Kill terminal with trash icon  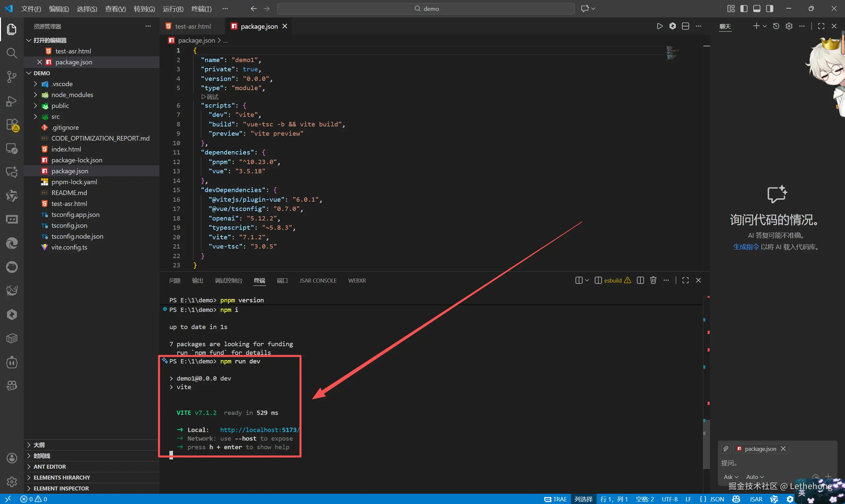tap(653, 280)
